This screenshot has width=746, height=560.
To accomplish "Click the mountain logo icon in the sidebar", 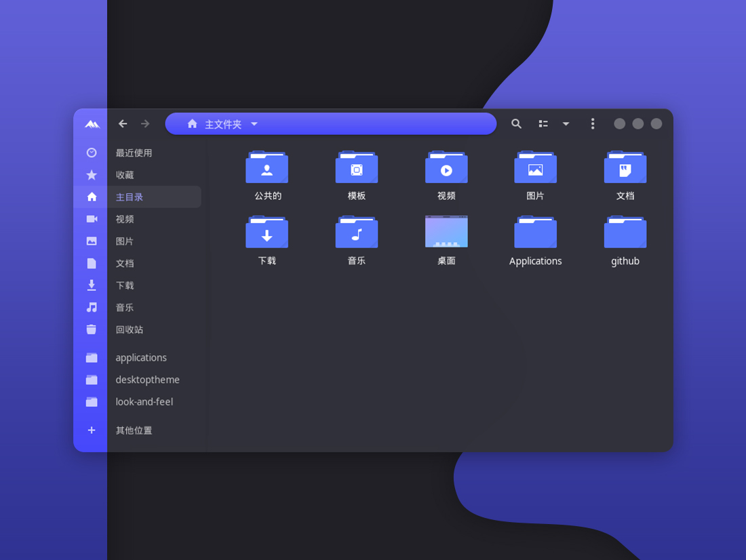I will point(92,124).
